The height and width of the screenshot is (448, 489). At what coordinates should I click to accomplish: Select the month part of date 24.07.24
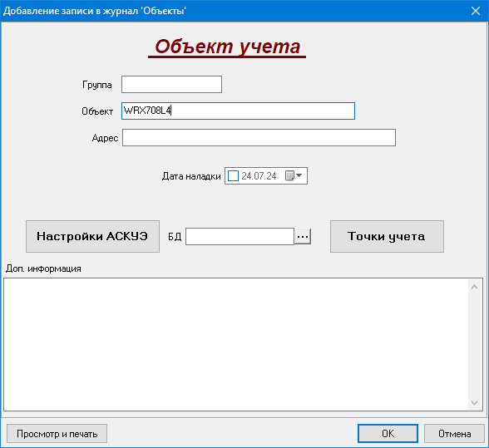[259, 176]
